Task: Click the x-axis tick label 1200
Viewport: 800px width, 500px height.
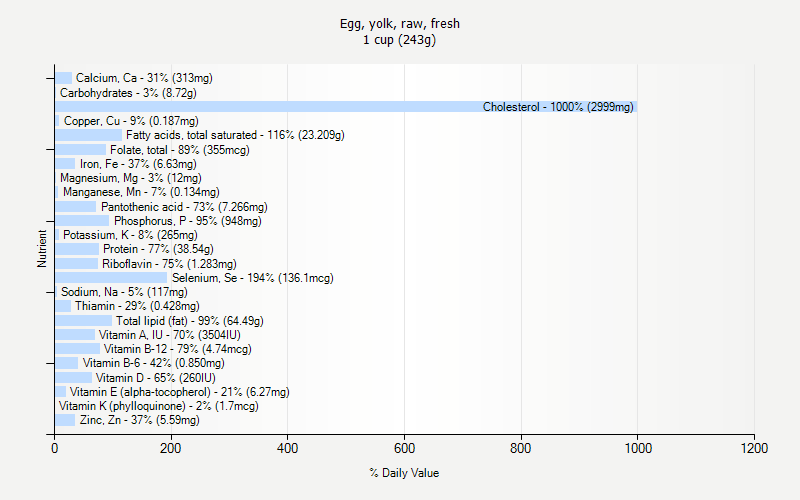Action: 755,448
